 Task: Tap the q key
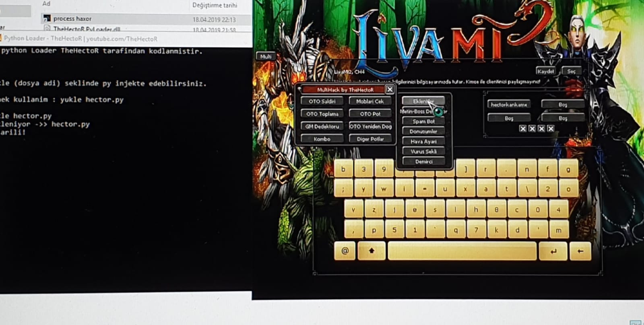pyautogui.click(x=456, y=230)
